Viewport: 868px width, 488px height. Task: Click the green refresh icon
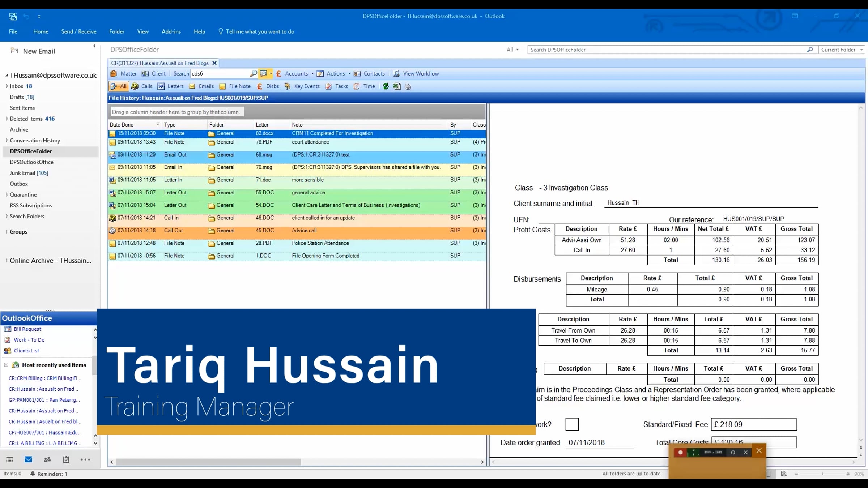386,86
